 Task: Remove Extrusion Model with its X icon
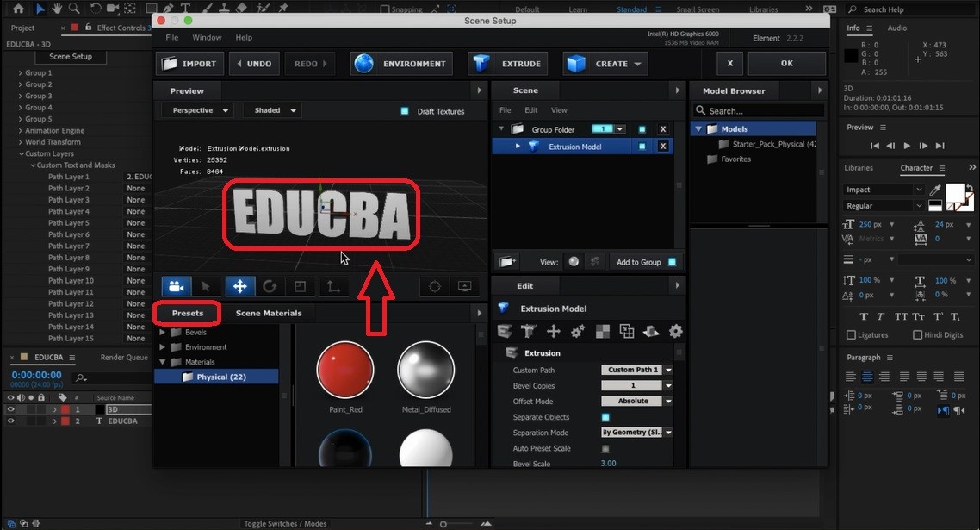point(663,147)
